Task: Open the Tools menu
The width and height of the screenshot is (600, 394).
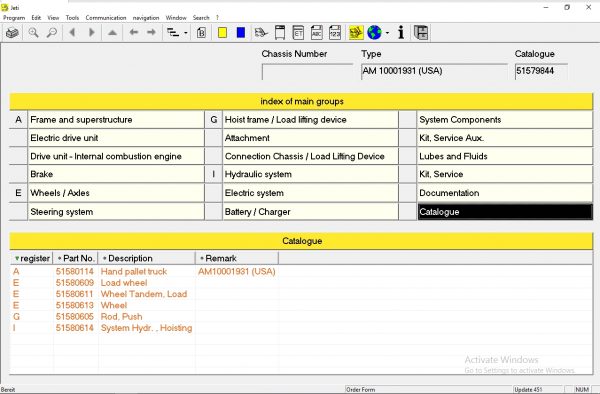Action: (72, 18)
